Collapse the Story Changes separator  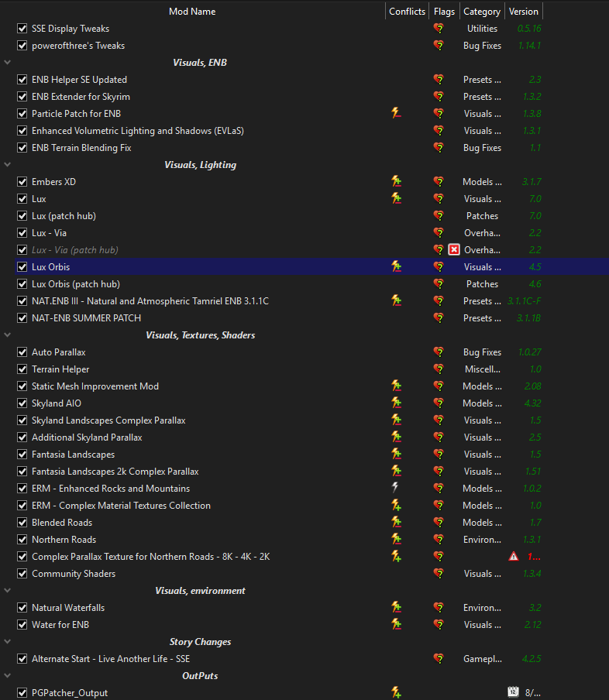click(7, 641)
